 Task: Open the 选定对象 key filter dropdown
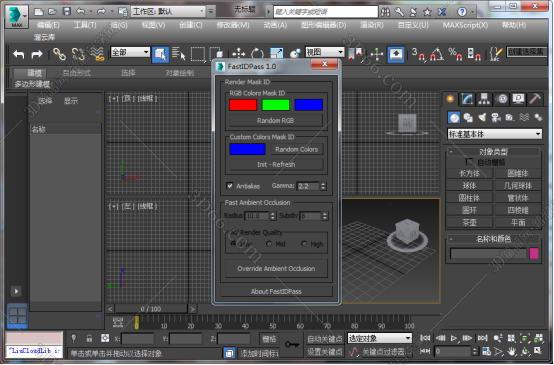(379, 338)
